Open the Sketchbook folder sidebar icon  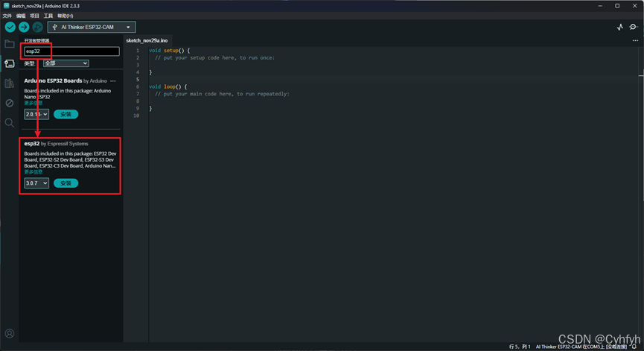[10, 44]
